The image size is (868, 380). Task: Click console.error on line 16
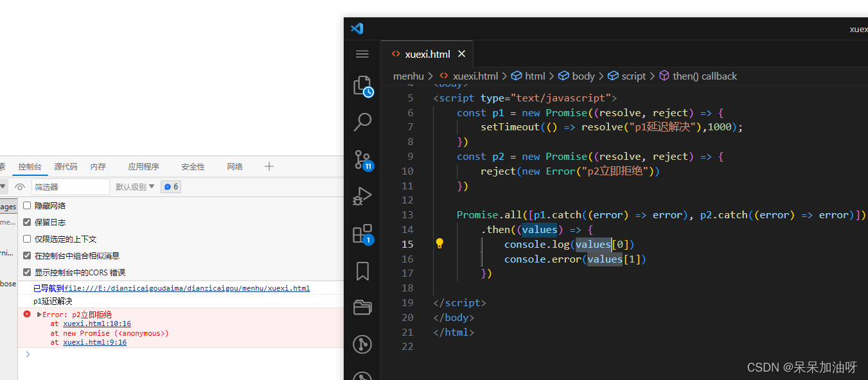(x=543, y=259)
